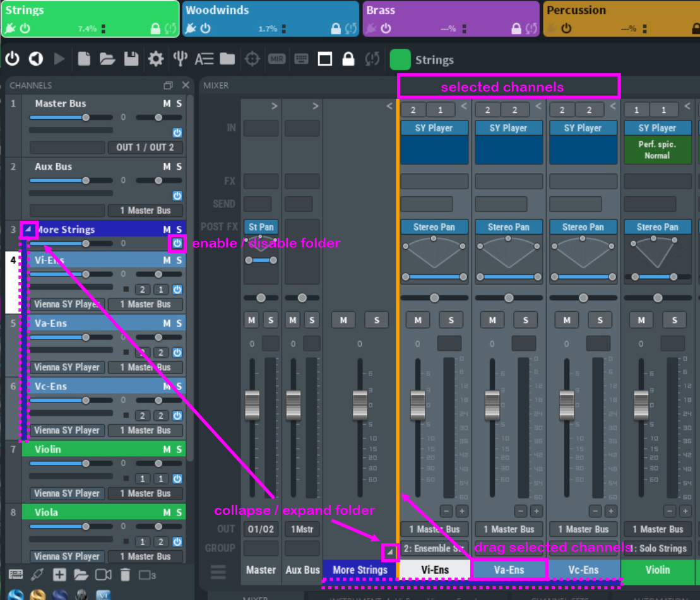
Task: Click the trash icon below channel list
Action: point(125,574)
